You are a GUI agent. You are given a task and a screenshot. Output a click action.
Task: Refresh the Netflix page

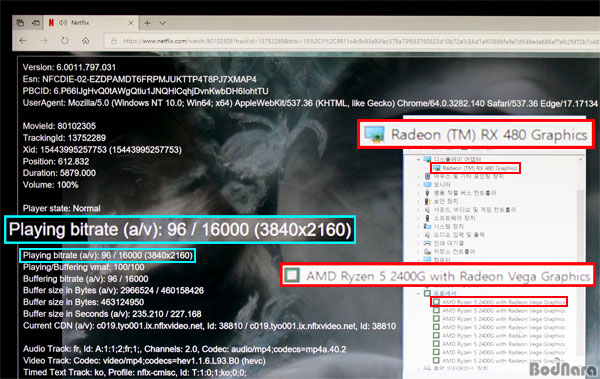pyautogui.click(x=65, y=41)
